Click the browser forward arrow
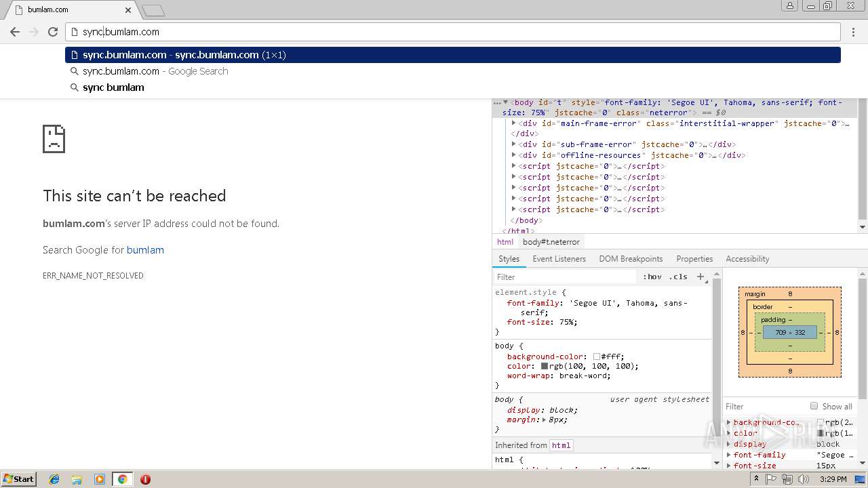 pyautogui.click(x=34, y=32)
